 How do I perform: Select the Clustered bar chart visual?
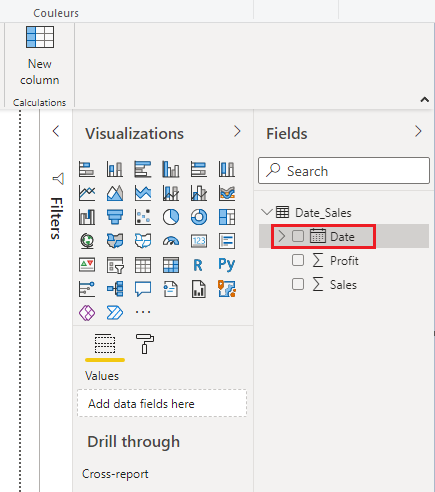tap(143, 169)
